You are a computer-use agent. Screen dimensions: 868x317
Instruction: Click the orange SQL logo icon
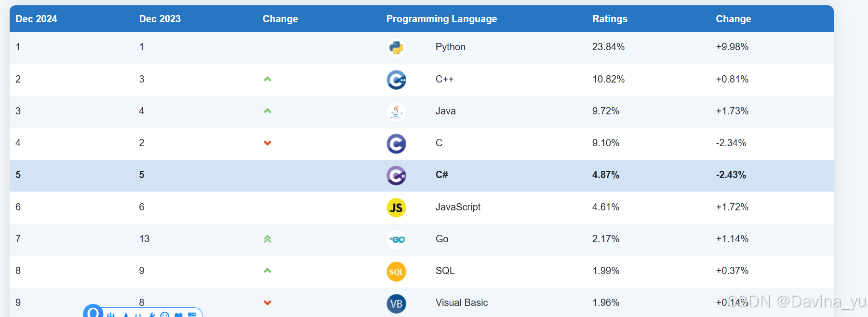pyautogui.click(x=396, y=272)
